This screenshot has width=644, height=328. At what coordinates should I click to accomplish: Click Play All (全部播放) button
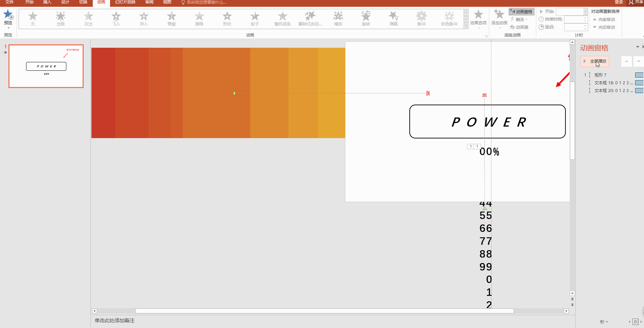tap(595, 61)
